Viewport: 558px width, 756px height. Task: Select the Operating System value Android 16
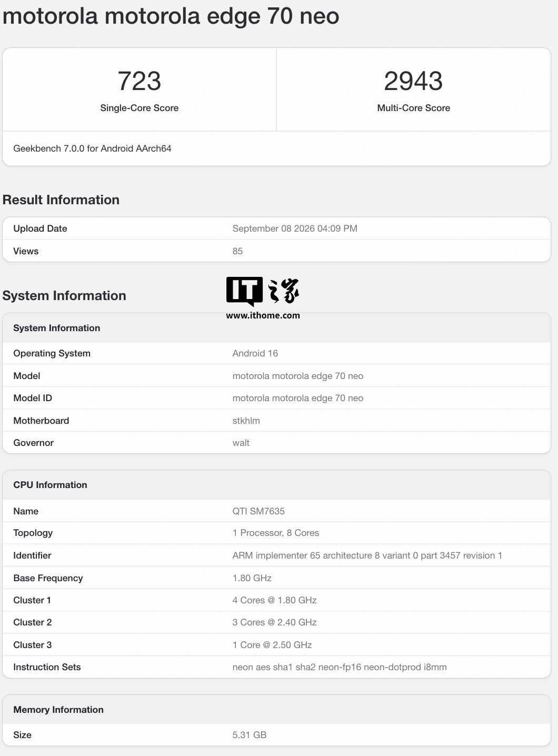(x=255, y=353)
